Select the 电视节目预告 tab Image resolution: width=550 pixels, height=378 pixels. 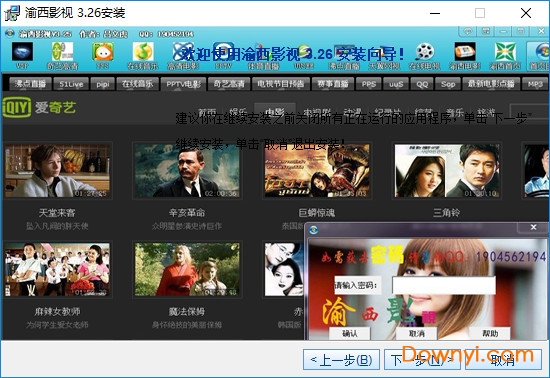(x=281, y=84)
